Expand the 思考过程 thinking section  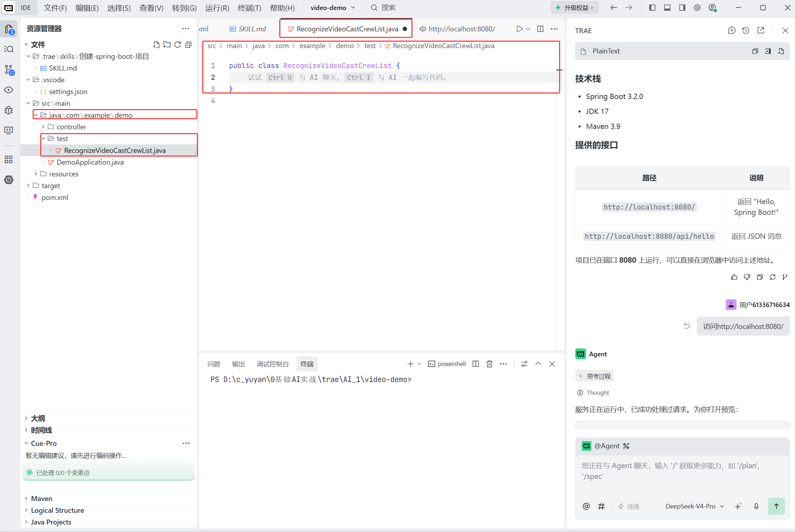(595, 376)
